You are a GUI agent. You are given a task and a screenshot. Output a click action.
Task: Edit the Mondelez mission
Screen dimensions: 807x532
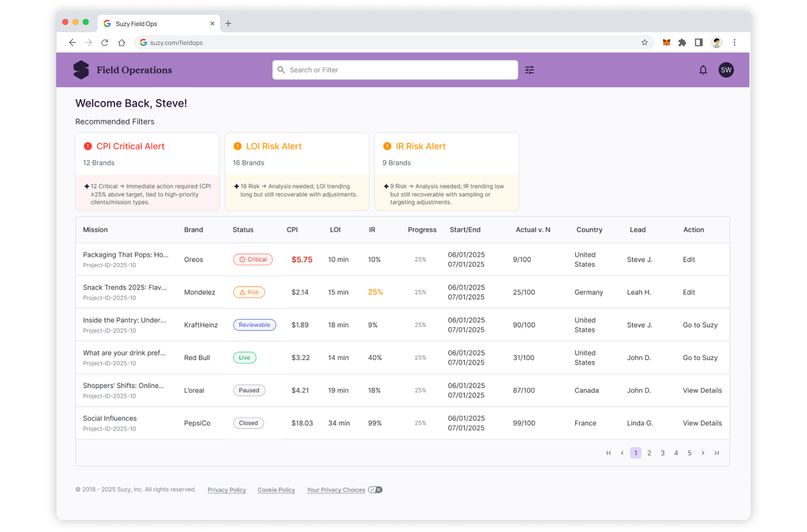coord(689,292)
